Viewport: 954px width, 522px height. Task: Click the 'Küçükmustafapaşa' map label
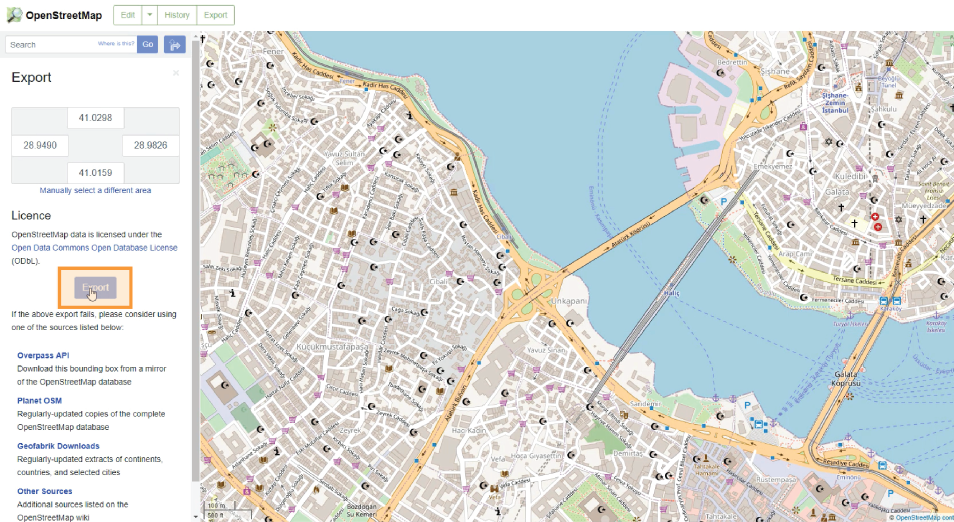tap(332, 346)
